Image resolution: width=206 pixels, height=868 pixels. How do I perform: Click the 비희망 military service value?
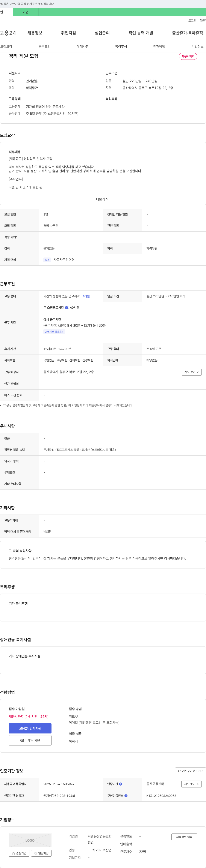48,531
